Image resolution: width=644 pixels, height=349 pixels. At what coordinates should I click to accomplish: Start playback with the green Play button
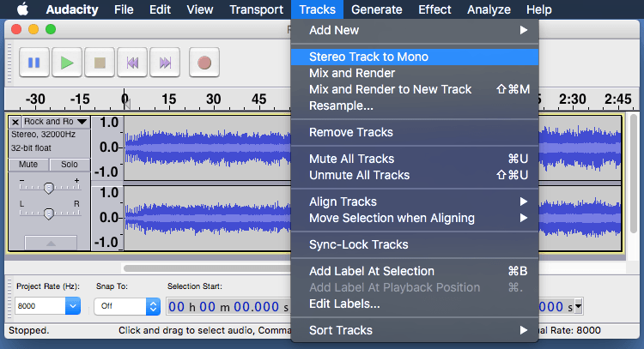click(67, 63)
